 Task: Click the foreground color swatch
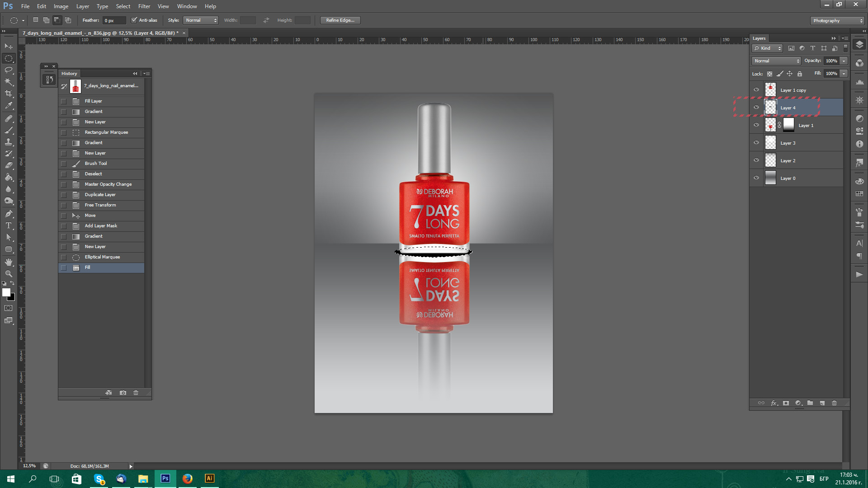point(6,292)
